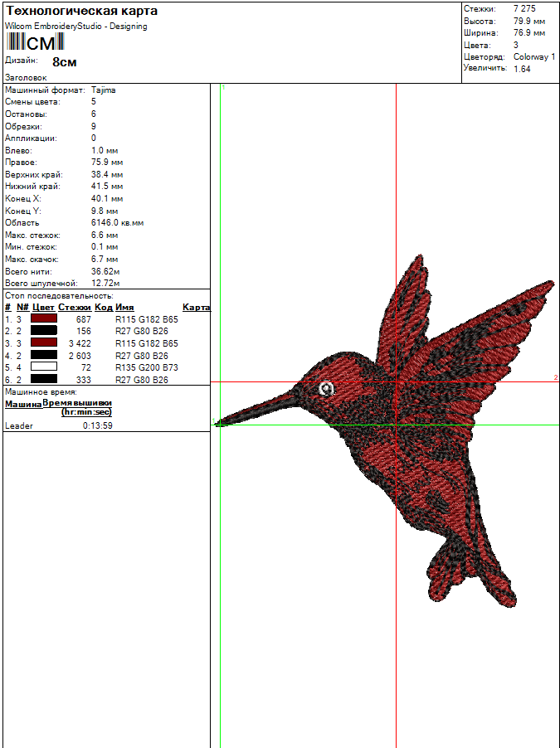Screen dimensions: 560x748
Task: Click the hummingbird's white eye
Action: point(326,388)
